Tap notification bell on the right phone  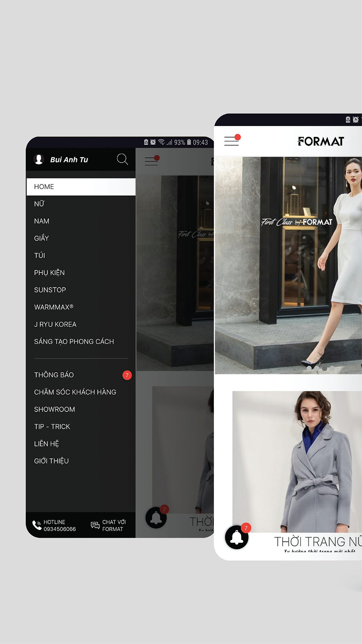coord(237,537)
